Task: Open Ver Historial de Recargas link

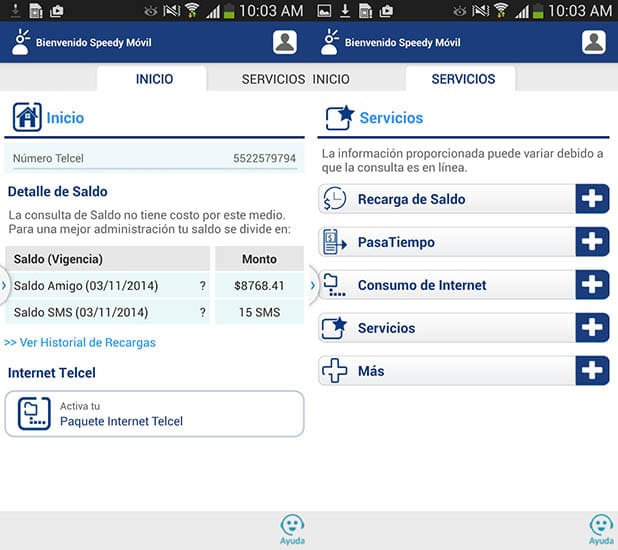Action: [x=80, y=342]
